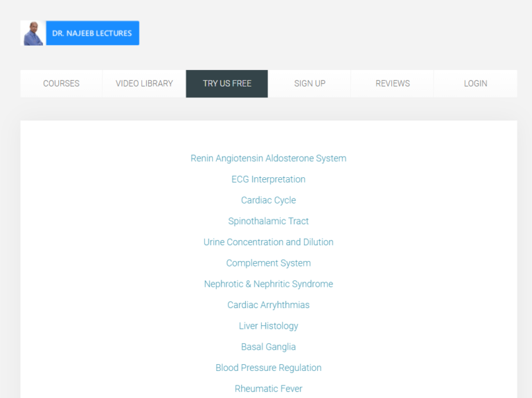Open the Liver Histology lecture
Image resolution: width=532 pixels, height=398 pixels.
268,326
